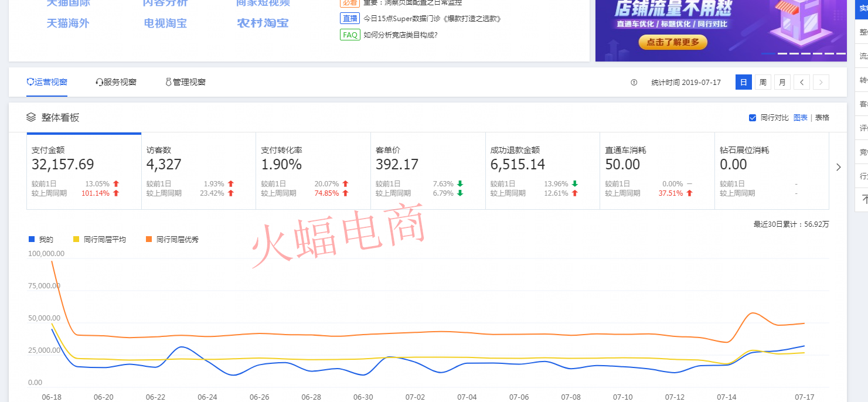Select the 成功退款金额 metric card
The height and width of the screenshot is (402, 868).
click(x=543, y=171)
